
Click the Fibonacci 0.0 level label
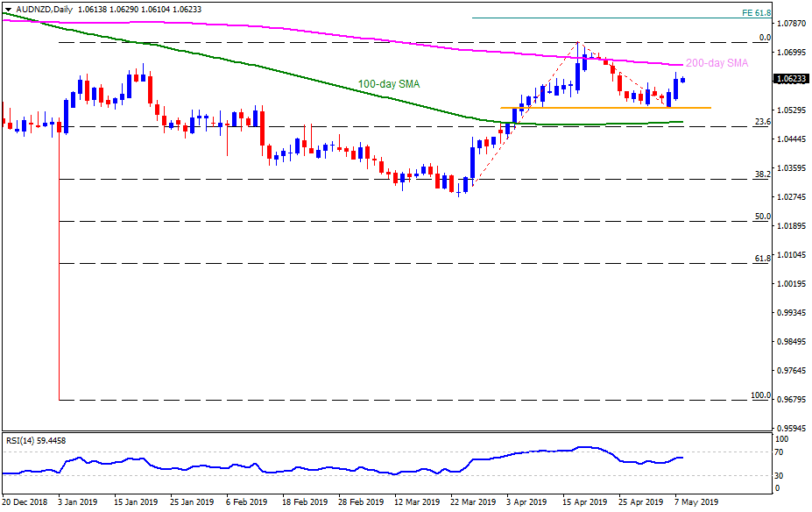(x=764, y=38)
